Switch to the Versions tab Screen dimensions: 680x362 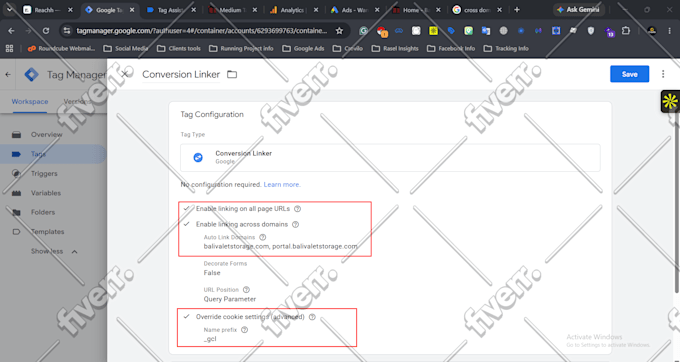point(77,101)
